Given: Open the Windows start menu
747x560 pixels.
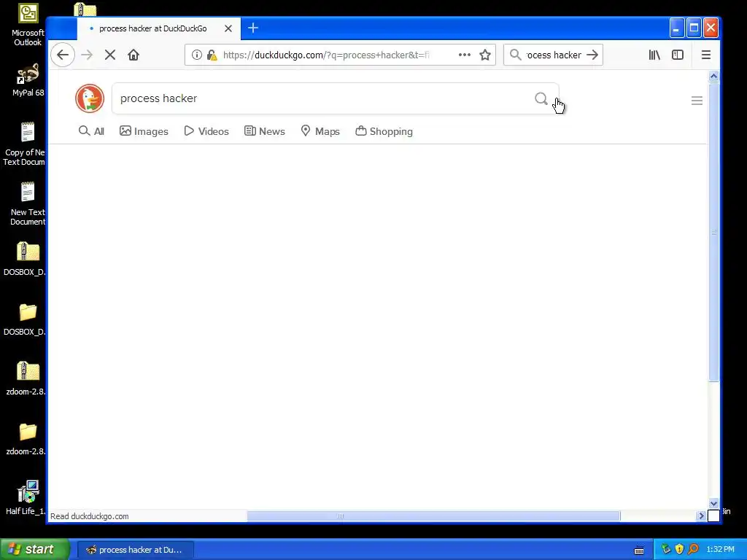Looking at the screenshot, I should coord(34,549).
